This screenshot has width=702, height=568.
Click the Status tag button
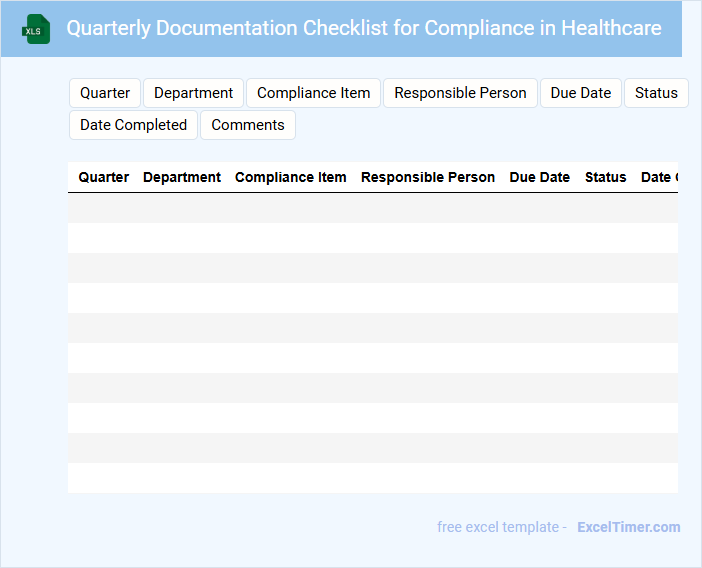point(656,93)
